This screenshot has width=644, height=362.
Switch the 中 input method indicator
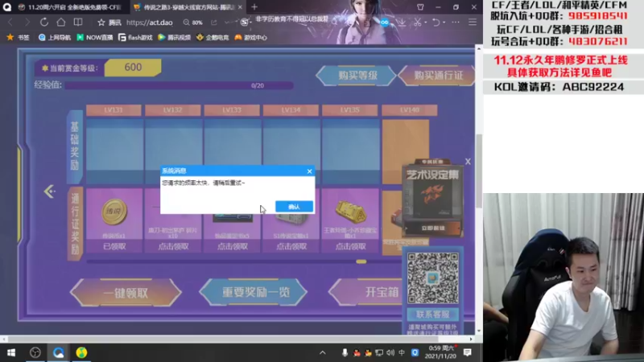pos(402,352)
